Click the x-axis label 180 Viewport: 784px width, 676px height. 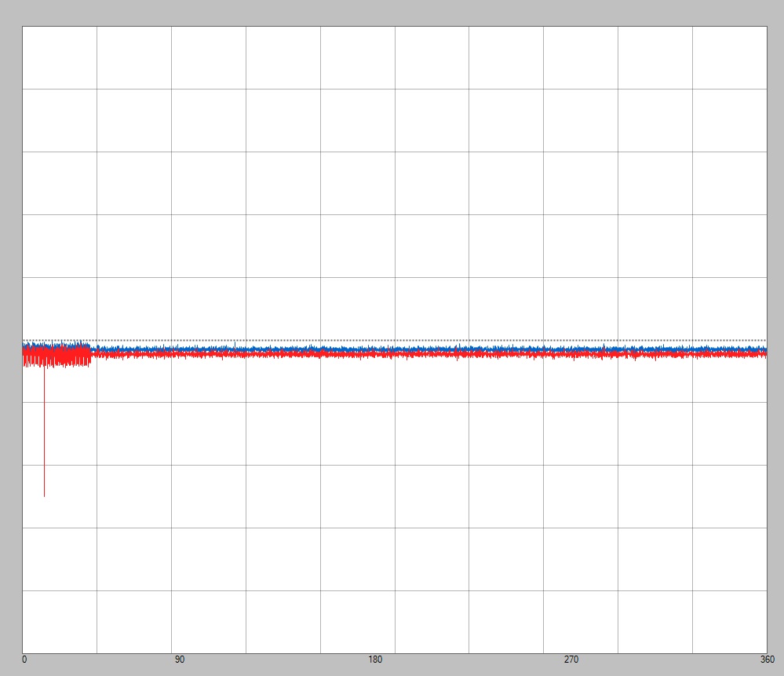[x=375, y=660]
